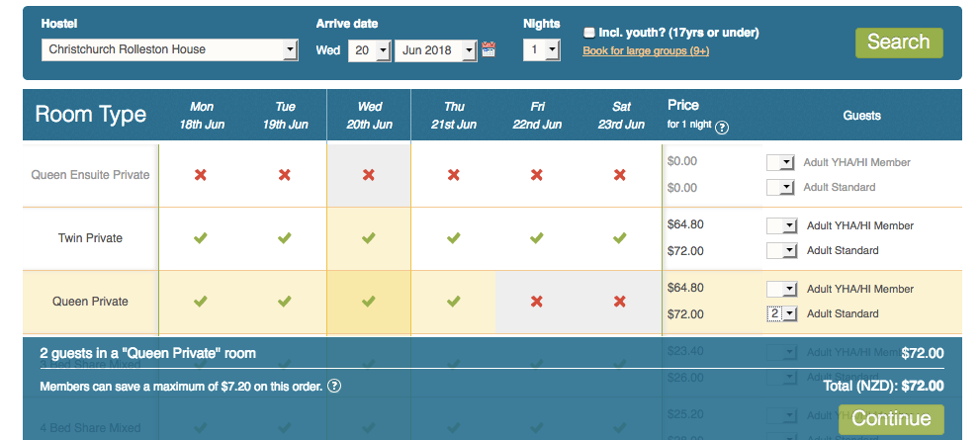Click the 2 guests in Queen Private summary line

148,353
